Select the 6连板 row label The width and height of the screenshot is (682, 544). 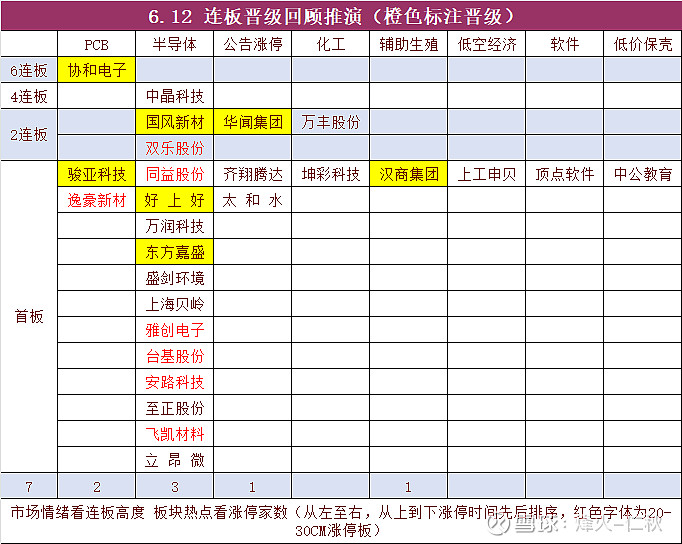tap(29, 70)
